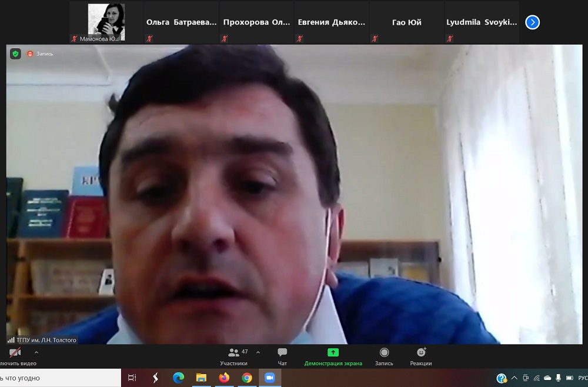Viewport: 588px width, 387px height.
Task: Turn on video with the camera icon
Action: click(x=15, y=353)
